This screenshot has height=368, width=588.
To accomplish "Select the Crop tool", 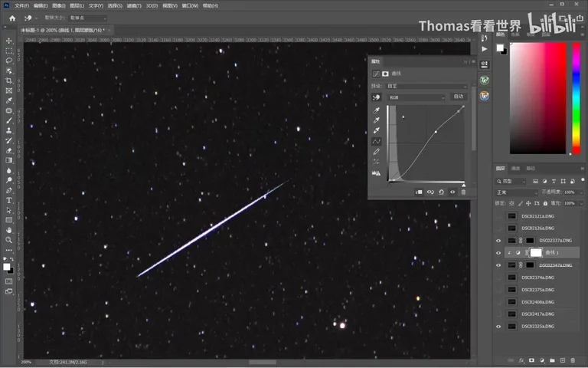I will click(9, 80).
